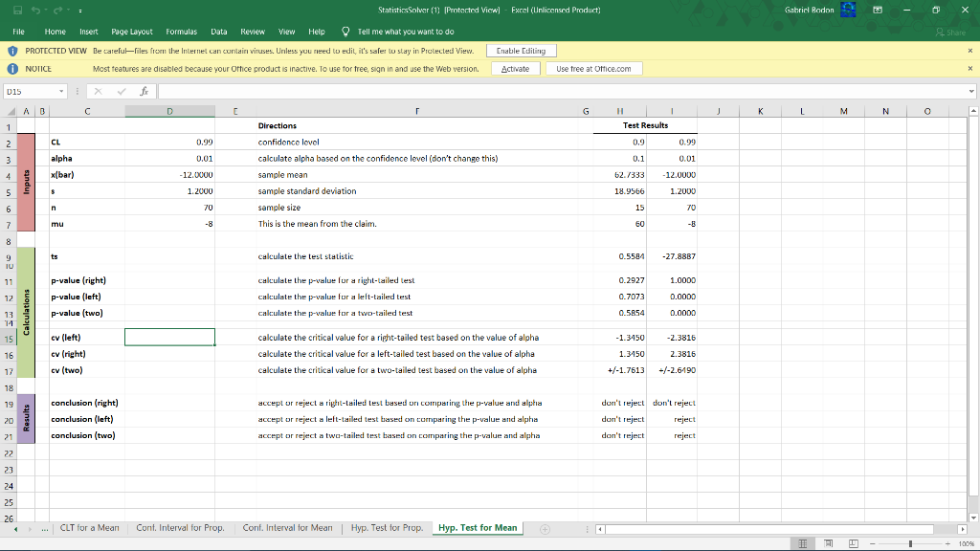Click the Gabriel Bodon account name

point(810,10)
